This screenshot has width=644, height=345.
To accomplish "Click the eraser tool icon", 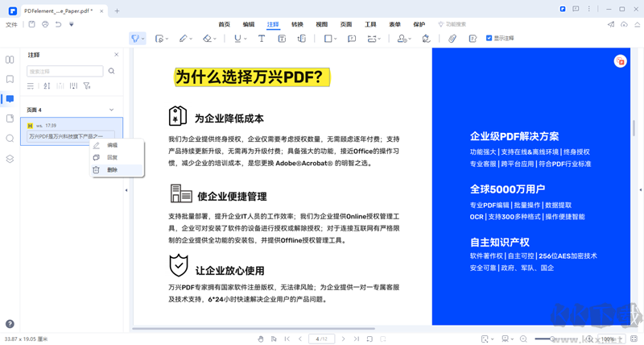I will [x=207, y=39].
